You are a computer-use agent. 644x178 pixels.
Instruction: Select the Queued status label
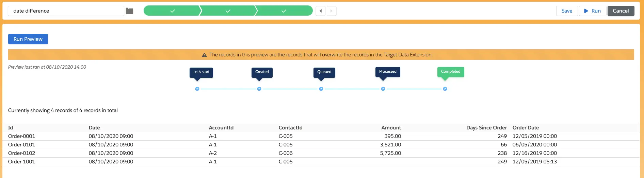tap(324, 72)
